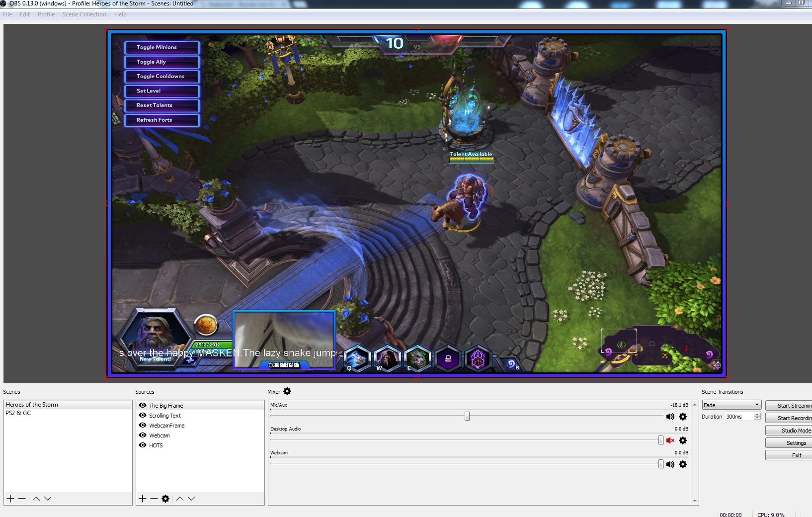This screenshot has width=812, height=517.
Task: Remove the selected source with minus
Action: coord(154,499)
